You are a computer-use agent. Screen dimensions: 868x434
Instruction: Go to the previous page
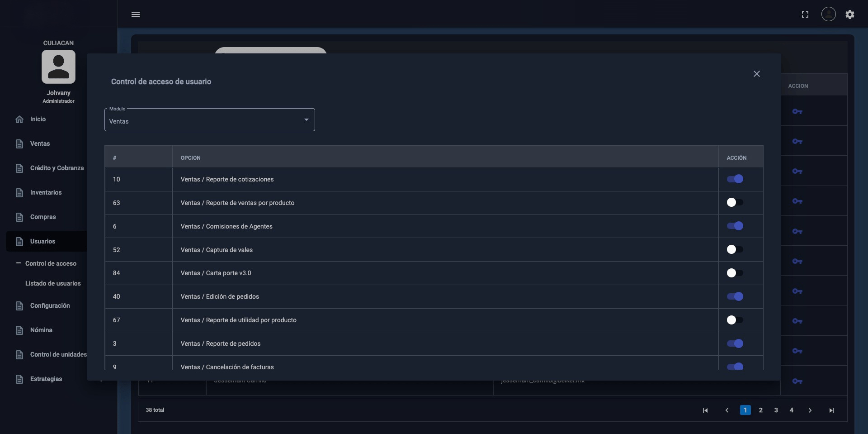point(726,410)
